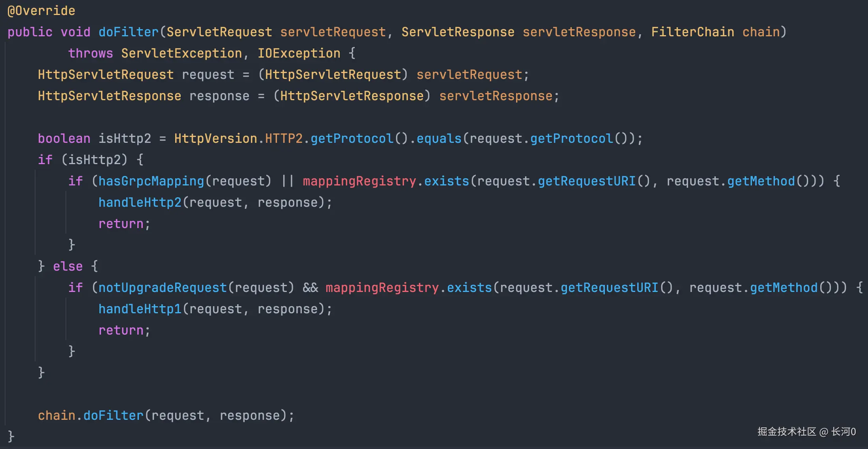Screen dimensions: 868x449
Task: Click the watermark text at bottom right
Action: (x=806, y=432)
